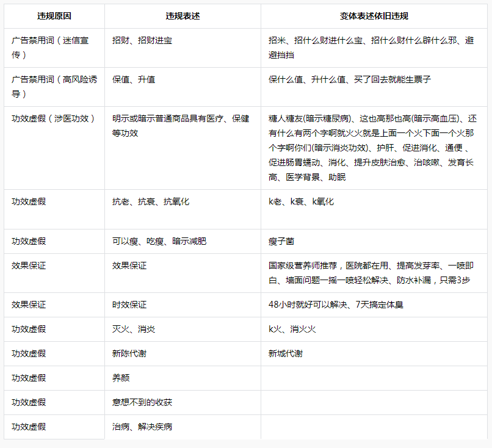Select 功效虚假 in the 养颜 row

(x=54, y=378)
